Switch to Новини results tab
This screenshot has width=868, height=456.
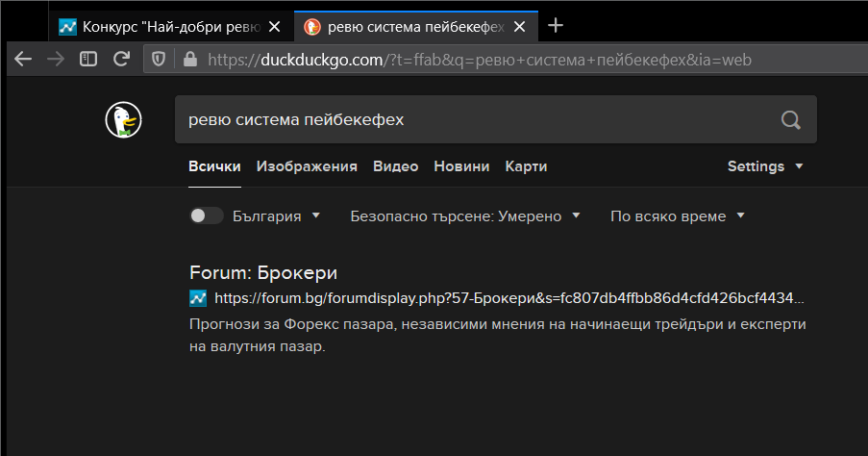click(461, 166)
